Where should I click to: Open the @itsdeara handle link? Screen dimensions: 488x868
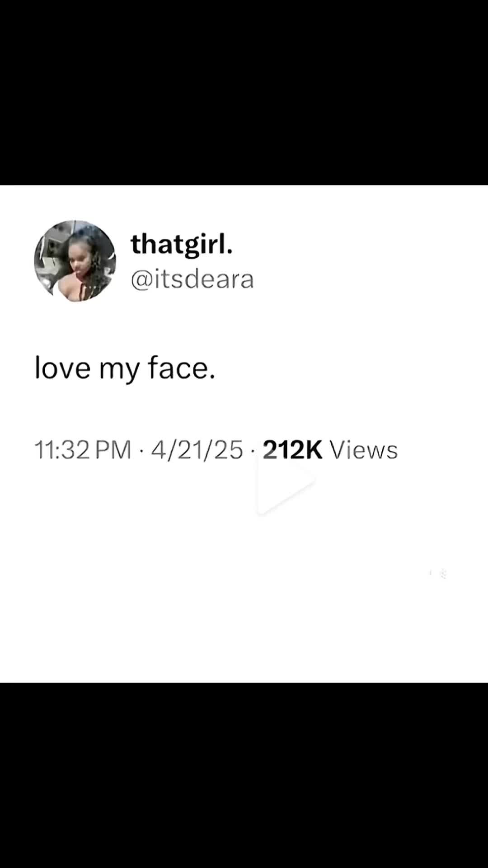(192, 279)
